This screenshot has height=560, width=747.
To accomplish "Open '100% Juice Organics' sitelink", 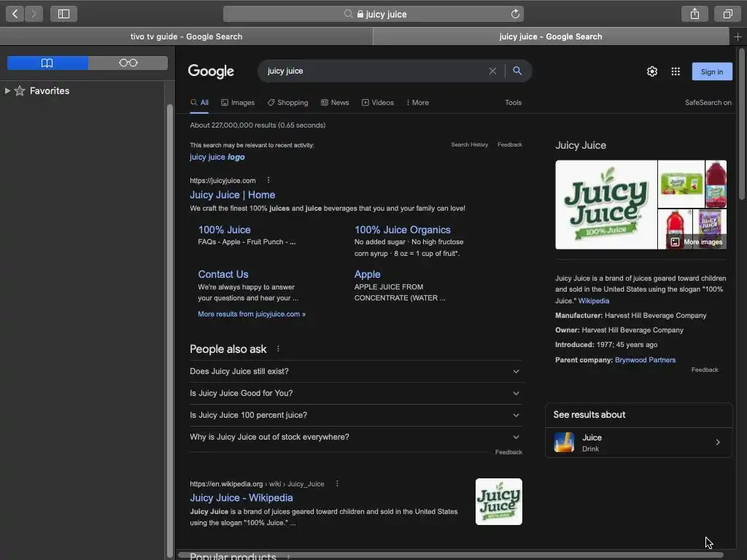I will pyautogui.click(x=403, y=230).
